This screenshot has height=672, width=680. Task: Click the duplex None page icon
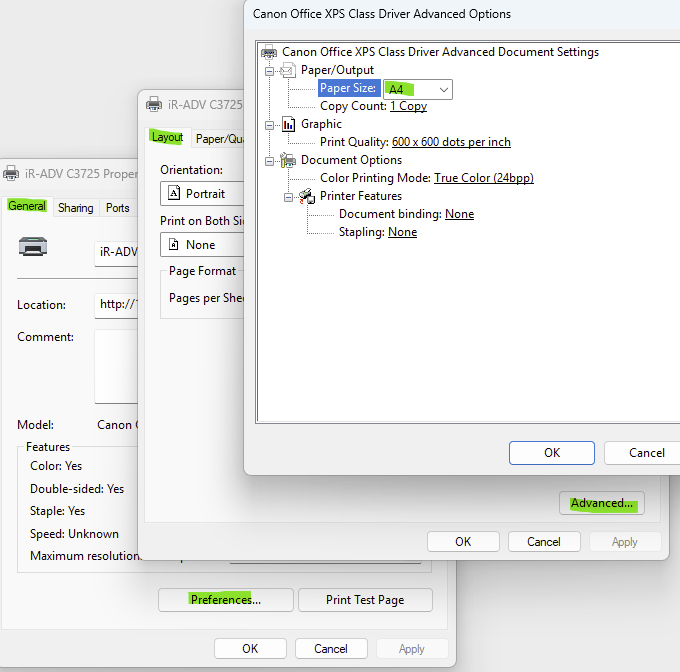click(173, 245)
